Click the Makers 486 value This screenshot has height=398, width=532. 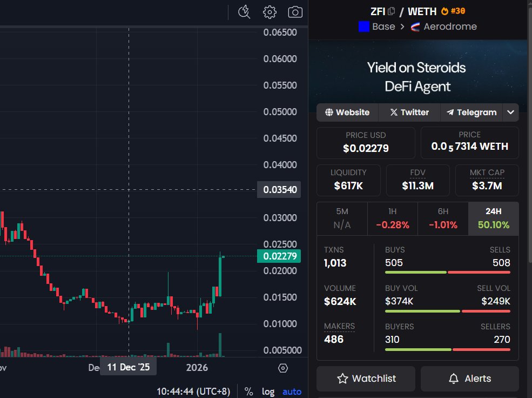click(x=334, y=339)
